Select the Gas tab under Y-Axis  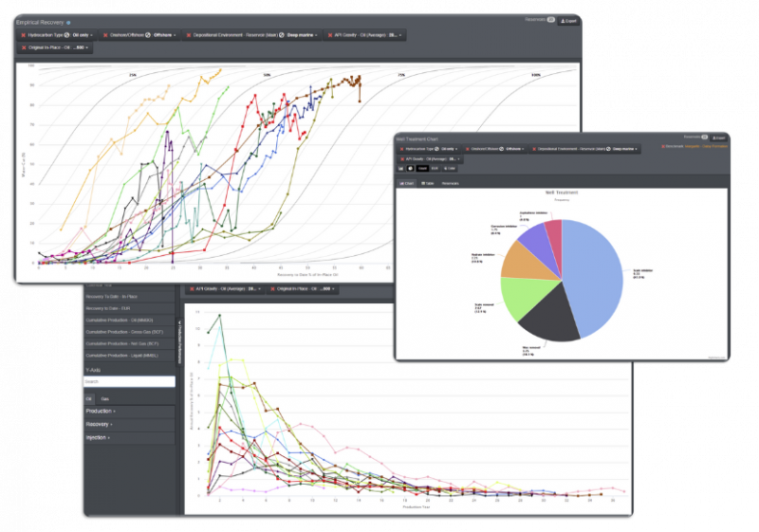pos(104,399)
